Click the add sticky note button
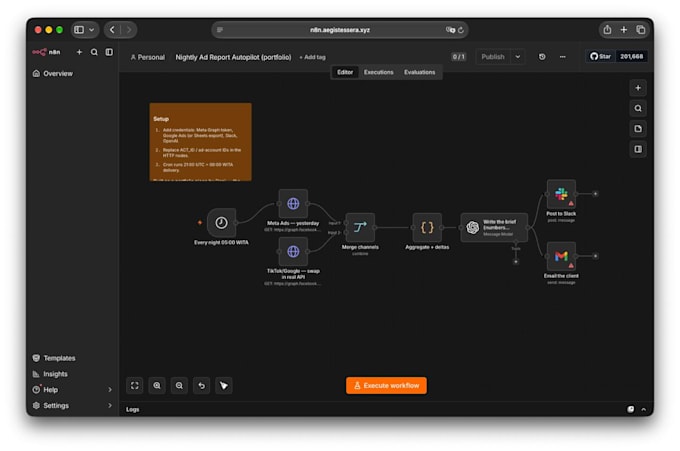The image size is (680, 451). (638, 129)
